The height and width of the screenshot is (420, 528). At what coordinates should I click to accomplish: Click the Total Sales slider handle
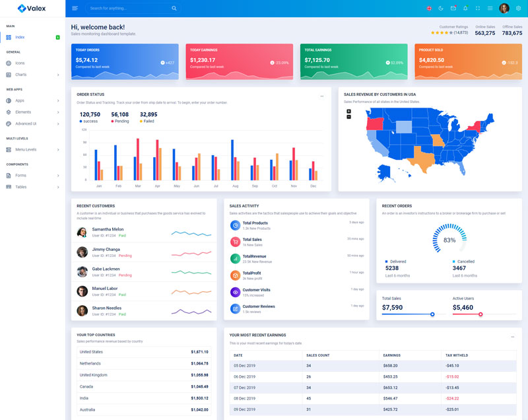[x=432, y=314]
